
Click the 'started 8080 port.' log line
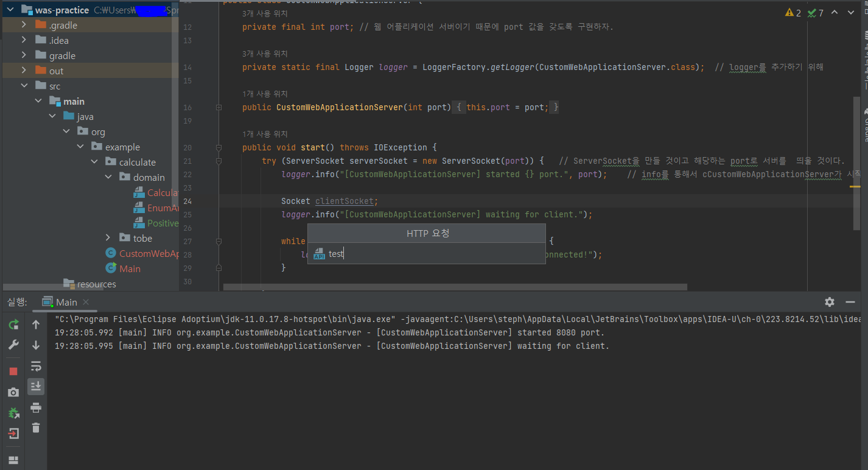330,332
